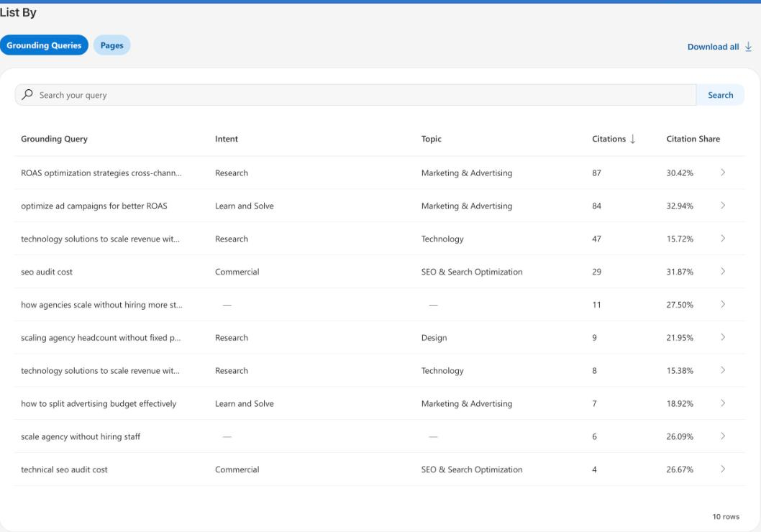This screenshot has width=761, height=532.
Task: Expand the split advertising budget row chevron
Action: [723, 403]
